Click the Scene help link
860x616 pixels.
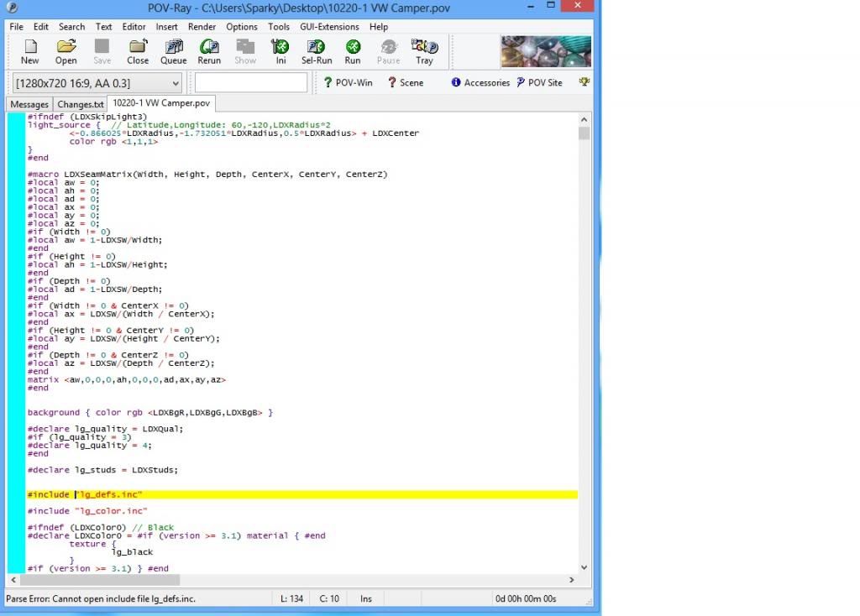click(x=406, y=82)
